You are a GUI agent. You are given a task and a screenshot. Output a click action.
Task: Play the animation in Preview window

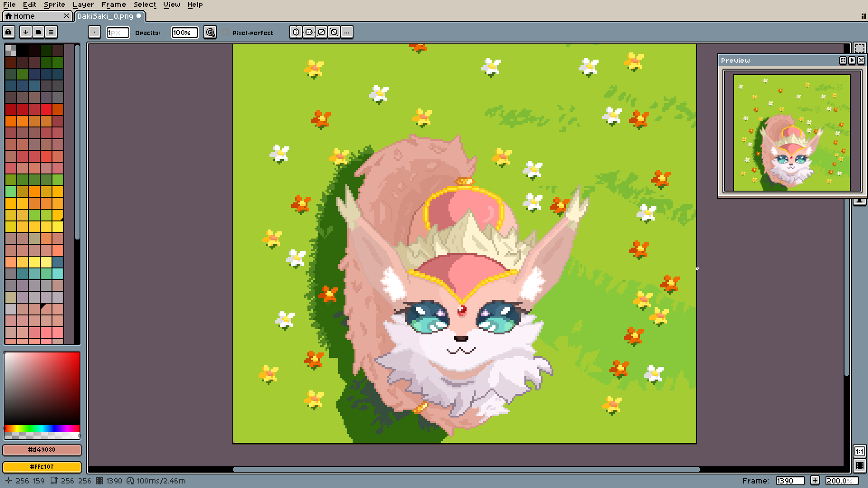(x=852, y=60)
